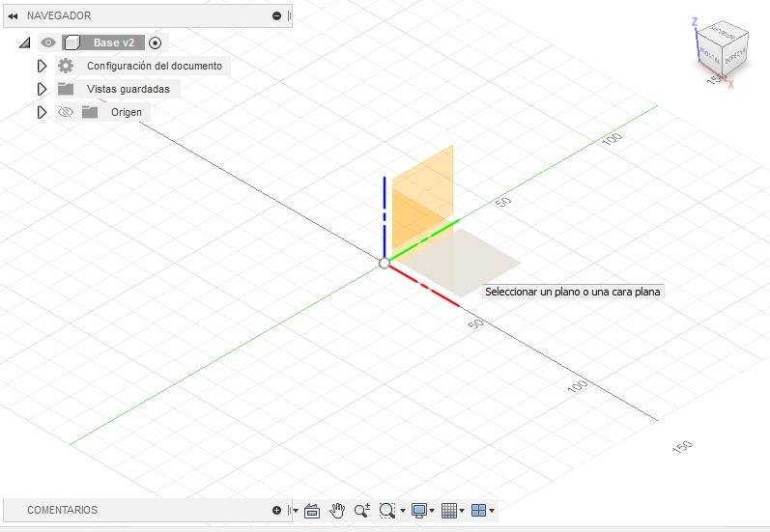Click the Origen folder icon
Image resolution: width=770 pixels, height=532 pixels.
point(90,112)
